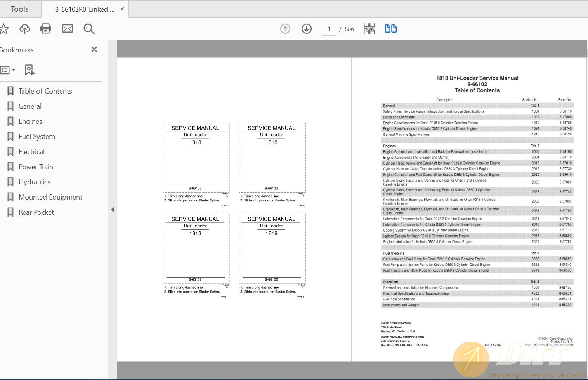Go to the Rear Pocket bookmark
This screenshot has height=380, width=588.
[36, 212]
